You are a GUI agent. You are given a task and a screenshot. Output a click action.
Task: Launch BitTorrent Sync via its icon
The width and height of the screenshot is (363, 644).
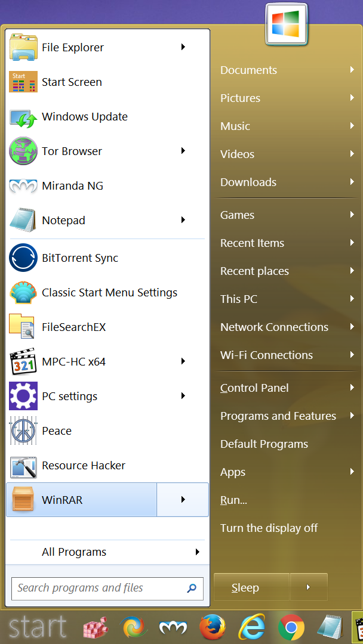(x=23, y=258)
